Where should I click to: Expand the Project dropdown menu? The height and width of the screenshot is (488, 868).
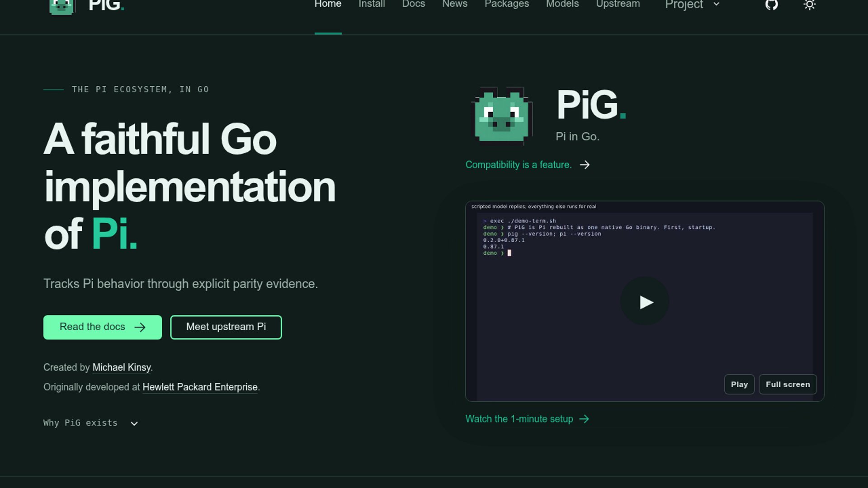692,5
